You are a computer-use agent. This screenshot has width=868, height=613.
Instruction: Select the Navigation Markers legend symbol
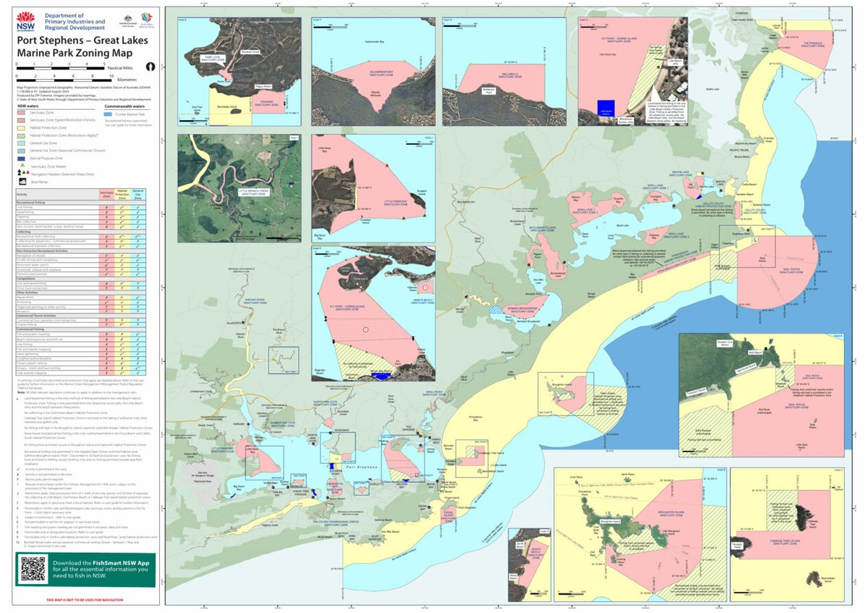tap(22, 173)
